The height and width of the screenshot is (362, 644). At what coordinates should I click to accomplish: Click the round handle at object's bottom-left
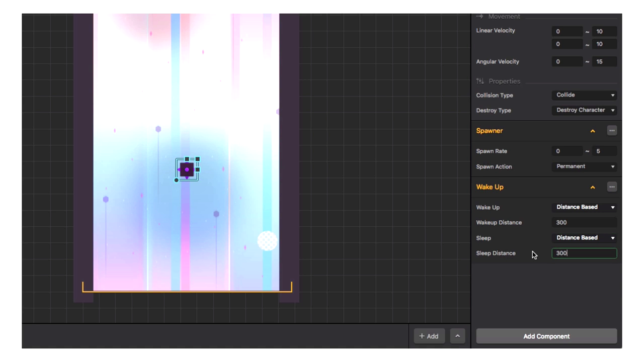[177, 180]
